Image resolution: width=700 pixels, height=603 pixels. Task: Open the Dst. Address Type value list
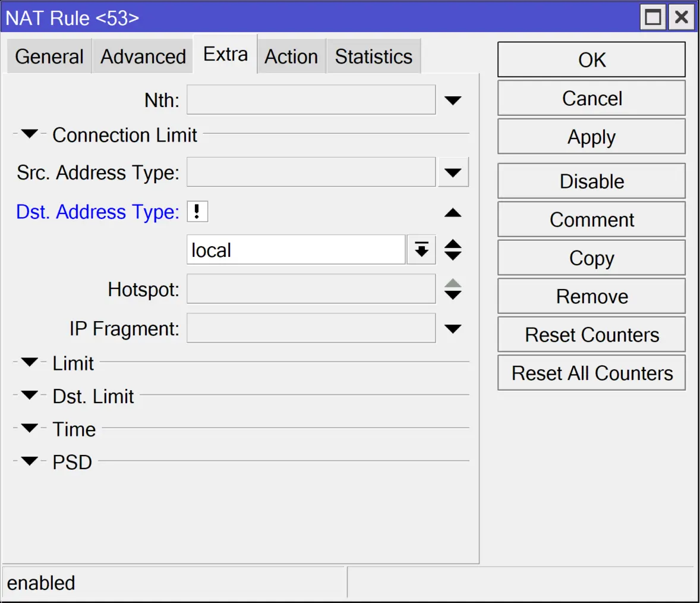421,249
